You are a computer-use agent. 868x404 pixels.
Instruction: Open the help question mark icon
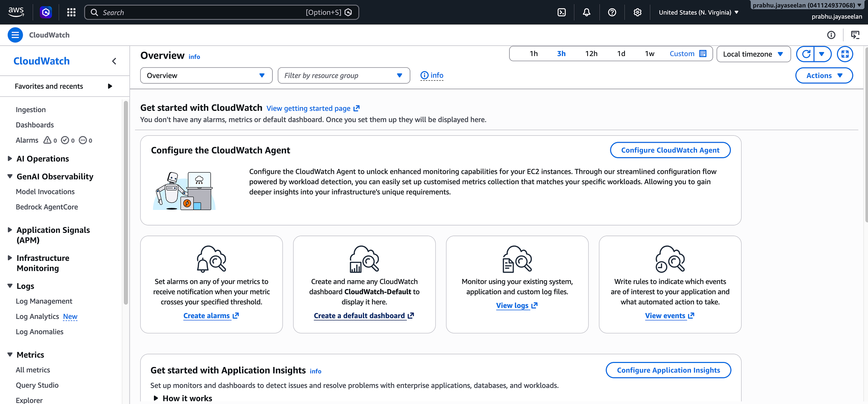pyautogui.click(x=612, y=12)
